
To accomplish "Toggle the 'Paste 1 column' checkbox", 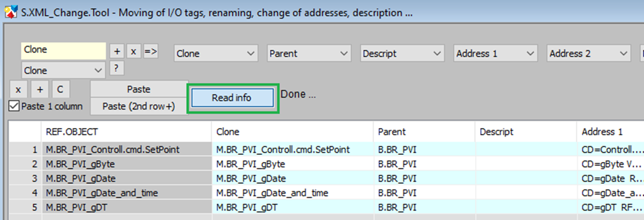I will point(14,106).
